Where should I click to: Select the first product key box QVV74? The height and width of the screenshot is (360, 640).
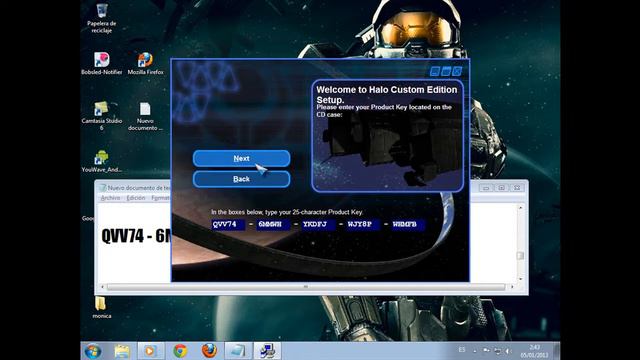coord(228,224)
